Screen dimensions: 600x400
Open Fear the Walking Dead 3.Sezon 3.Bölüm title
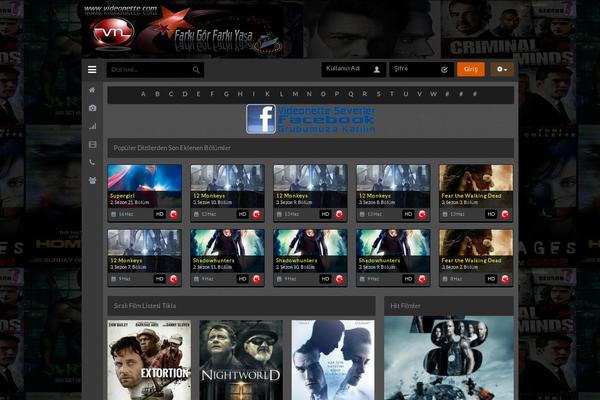click(x=471, y=196)
